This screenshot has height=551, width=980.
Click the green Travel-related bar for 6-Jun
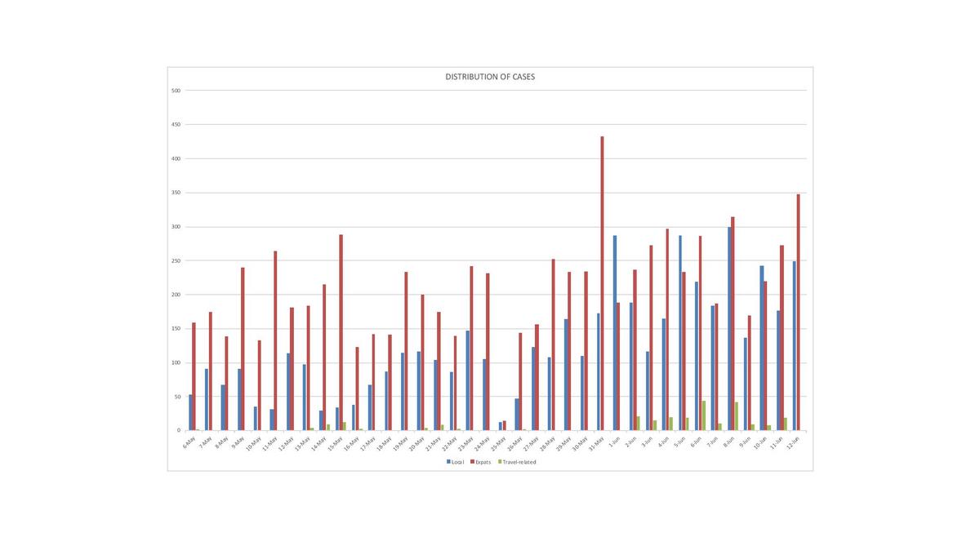tap(704, 415)
